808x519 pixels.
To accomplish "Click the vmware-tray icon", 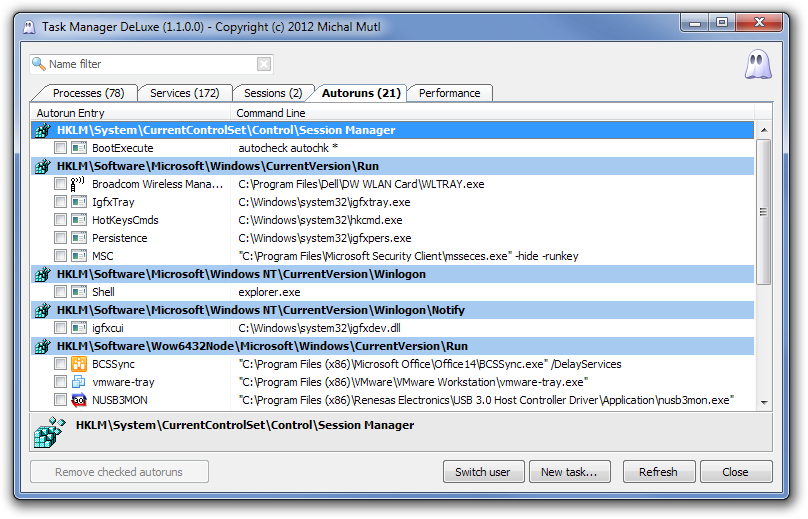I will coord(79,382).
